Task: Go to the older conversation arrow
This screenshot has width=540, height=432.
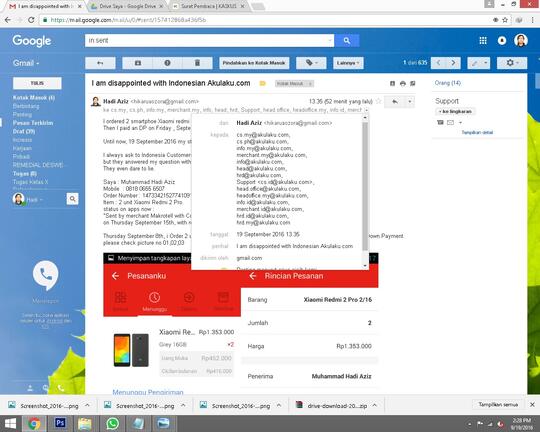Action: click(x=454, y=63)
